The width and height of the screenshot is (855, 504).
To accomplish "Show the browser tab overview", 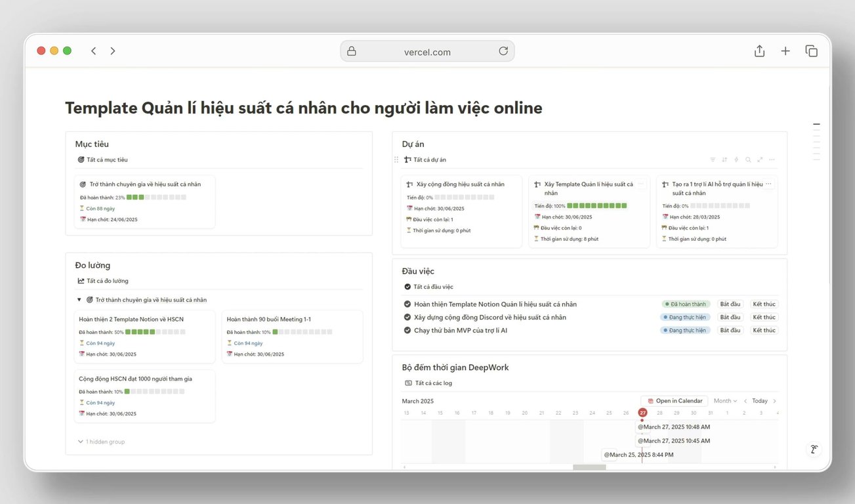I will tap(812, 51).
